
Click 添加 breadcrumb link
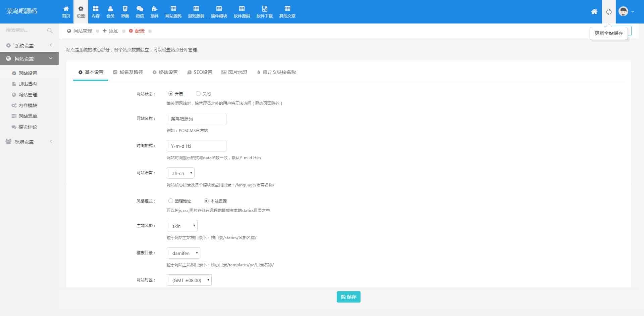(110, 31)
